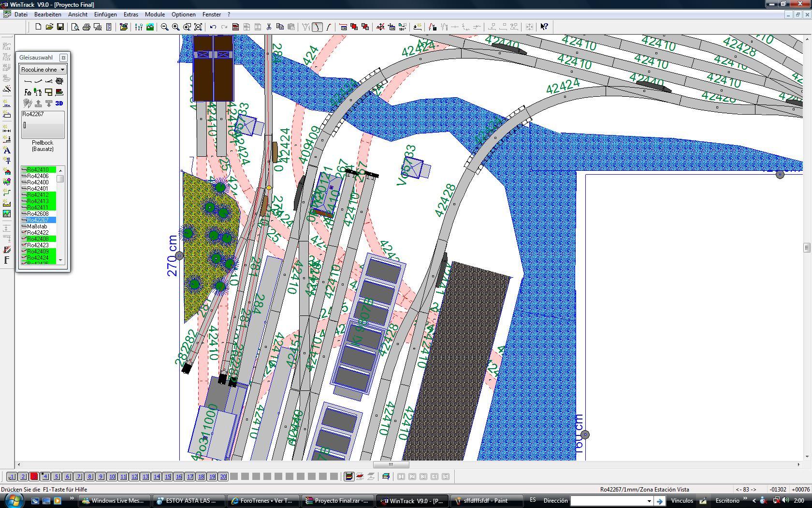Open a file using the folder icon
This screenshot has width=812, height=508.
click(49, 27)
